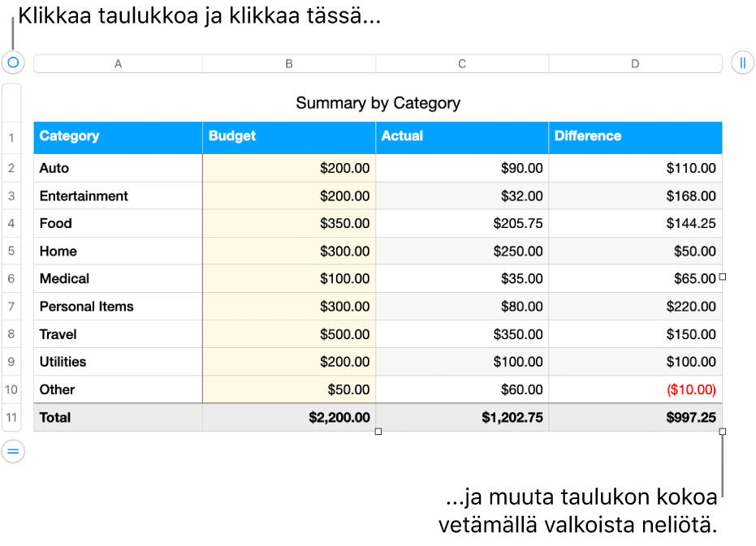Click the table title Summary by Category
Image resolution: width=756 pixels, height=546 pixels.
tap(378, 103)
